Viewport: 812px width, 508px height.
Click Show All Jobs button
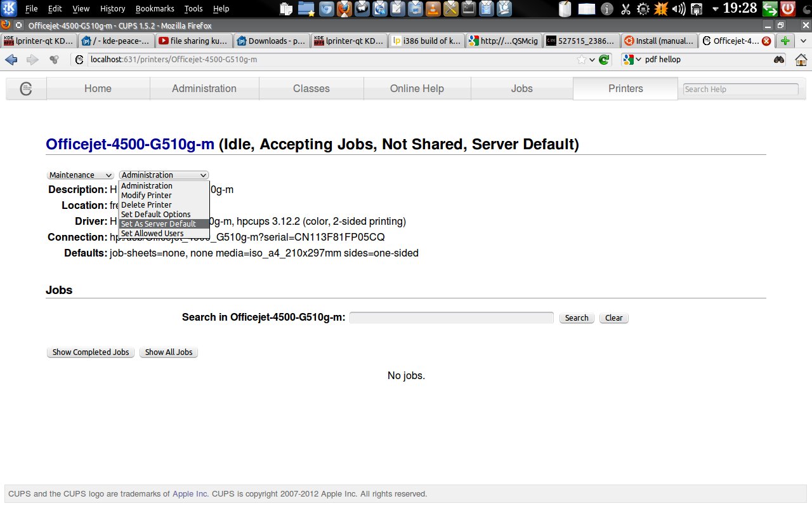pos(169,352)
